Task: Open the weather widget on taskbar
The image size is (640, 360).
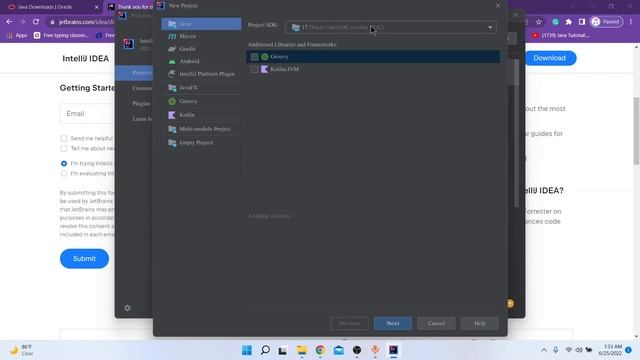Action: click(21, 350)
